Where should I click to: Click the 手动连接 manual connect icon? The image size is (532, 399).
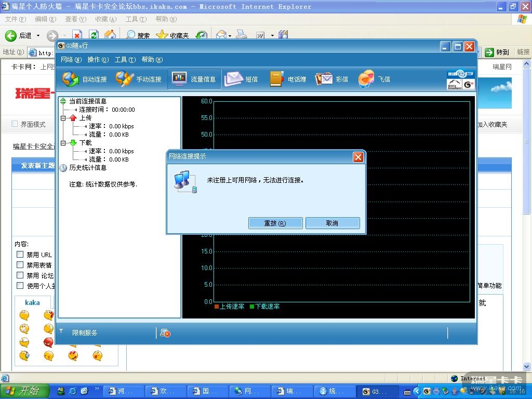[125, 79]
